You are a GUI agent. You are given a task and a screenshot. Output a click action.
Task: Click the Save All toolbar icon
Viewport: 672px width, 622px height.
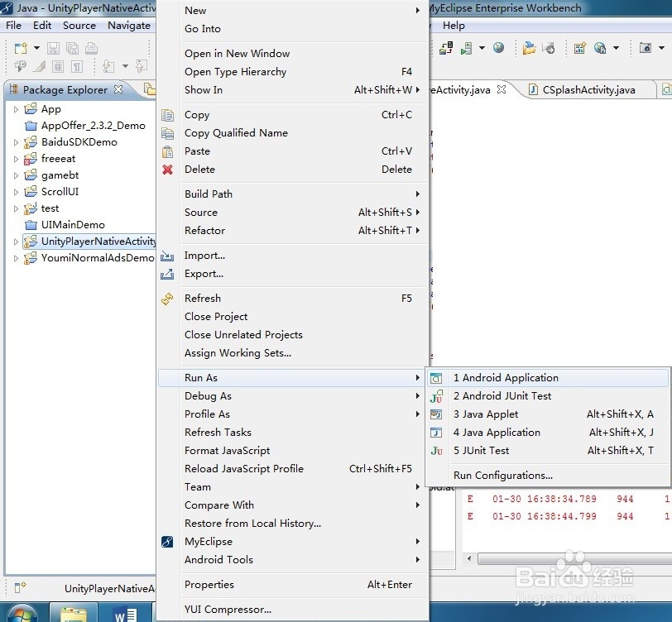click(x=73, y=48)
